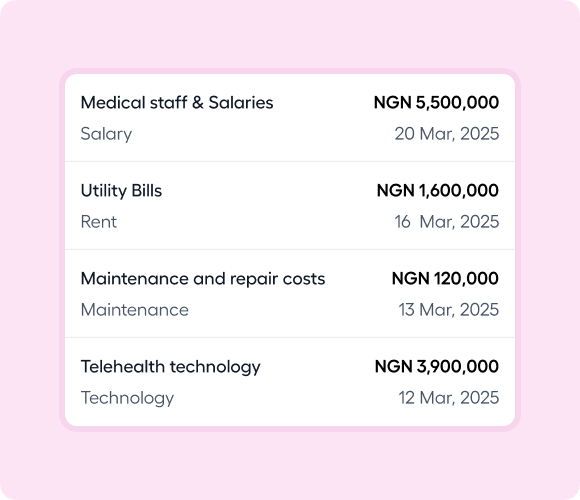580x500 pixels.
Task: Click the Maintenance category label
Action: pyautogui.click(x=135, y=310)
